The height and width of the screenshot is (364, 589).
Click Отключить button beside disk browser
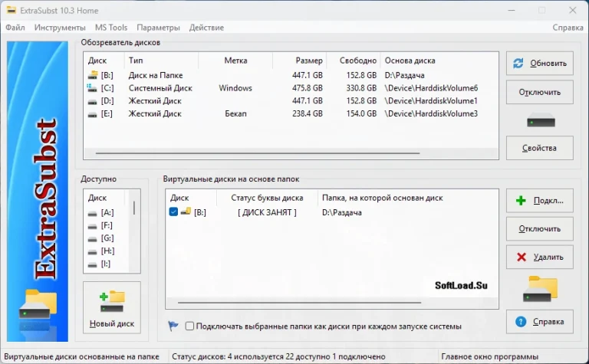tap(539, 92)
